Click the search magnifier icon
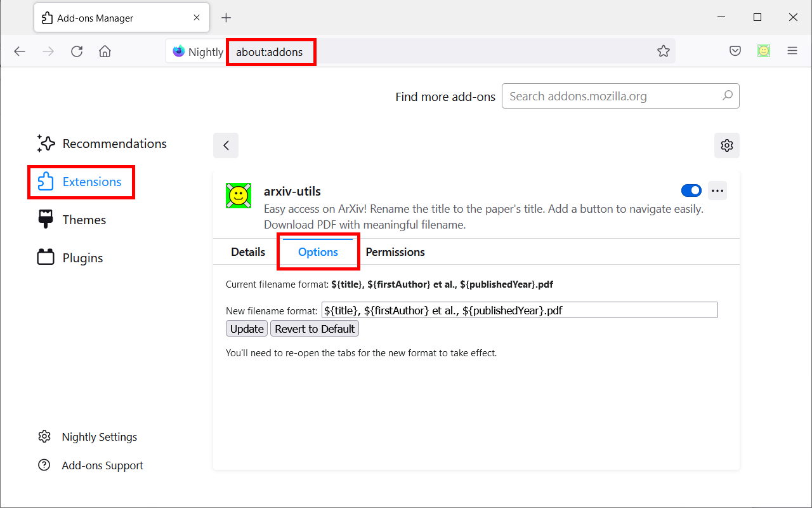Screen dimensions: 812x508 (728, 96)
